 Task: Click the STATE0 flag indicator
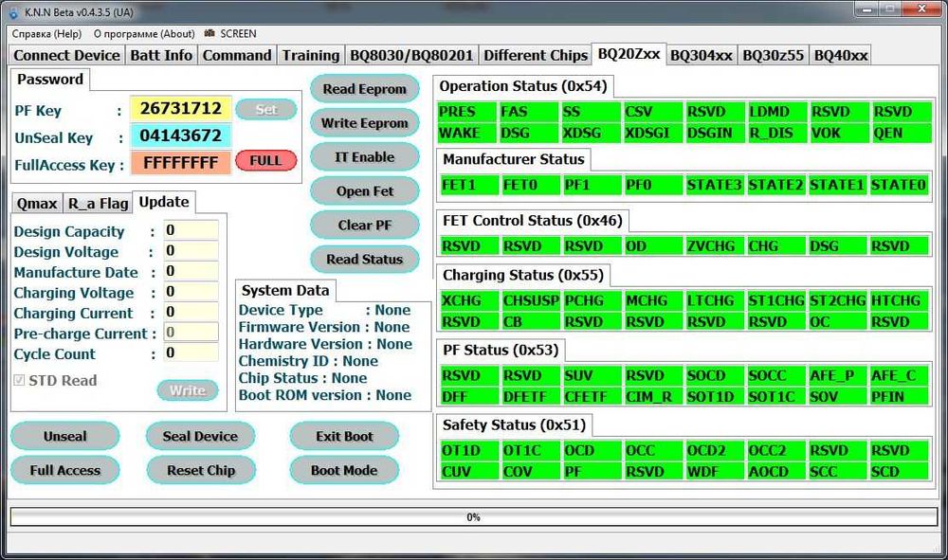pos(899,185)
